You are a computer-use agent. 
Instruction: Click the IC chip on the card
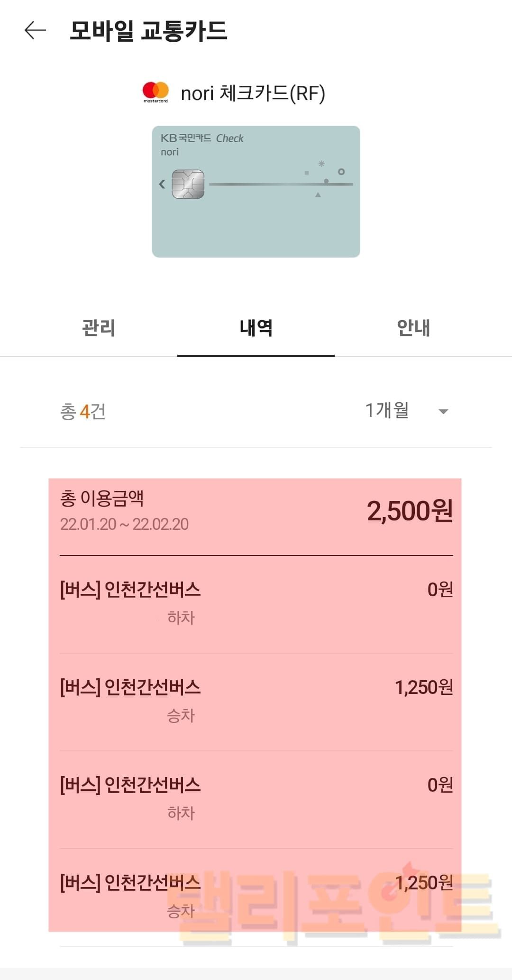[188, 184]
